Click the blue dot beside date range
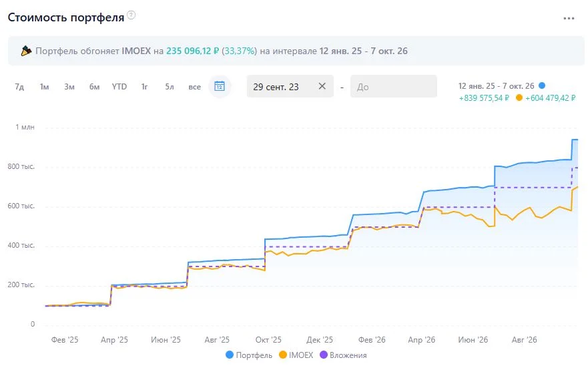This screenshot has width=588, height=370. pyautogui.click(x=542, y=85)
